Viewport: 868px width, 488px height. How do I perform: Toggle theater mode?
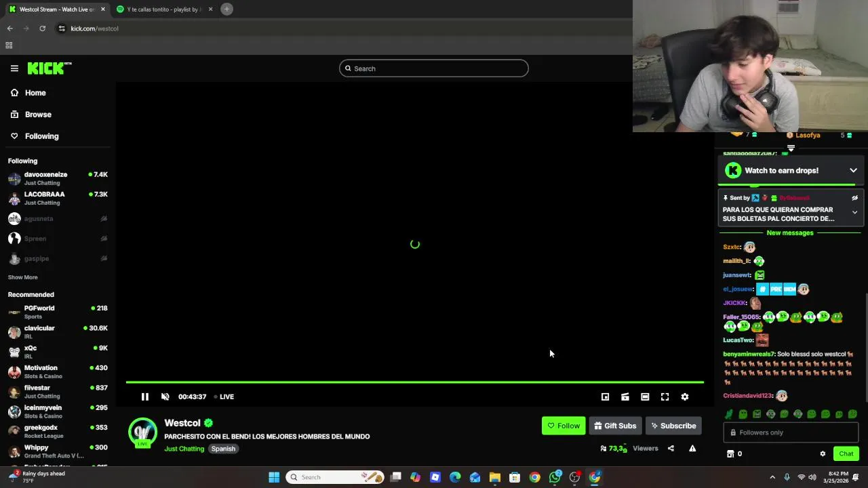(x=645, y=396)
